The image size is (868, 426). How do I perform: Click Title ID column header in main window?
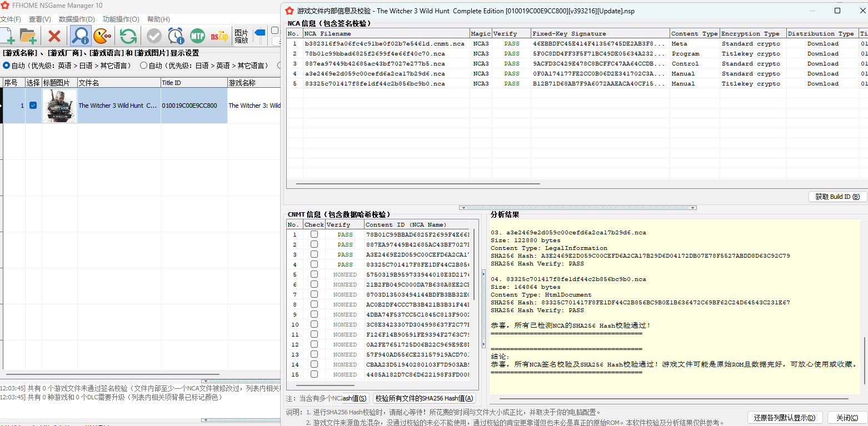point(194,83)
